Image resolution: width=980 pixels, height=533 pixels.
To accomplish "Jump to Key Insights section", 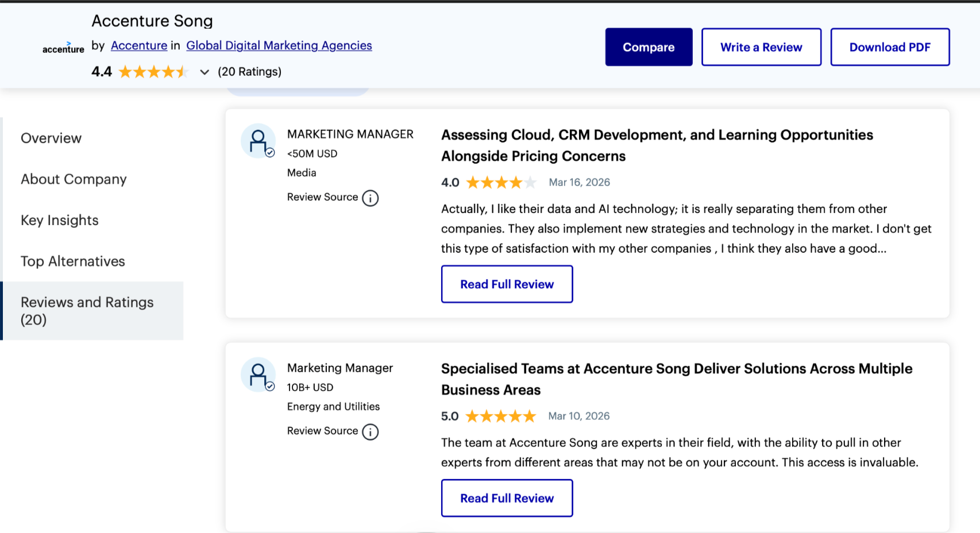I will coord(60,221).
